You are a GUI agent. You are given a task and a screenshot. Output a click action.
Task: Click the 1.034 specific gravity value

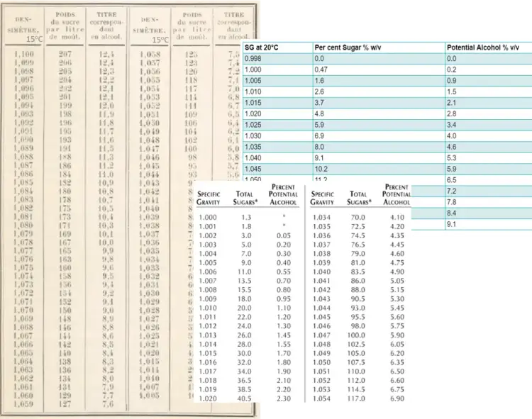coord(321,218)
